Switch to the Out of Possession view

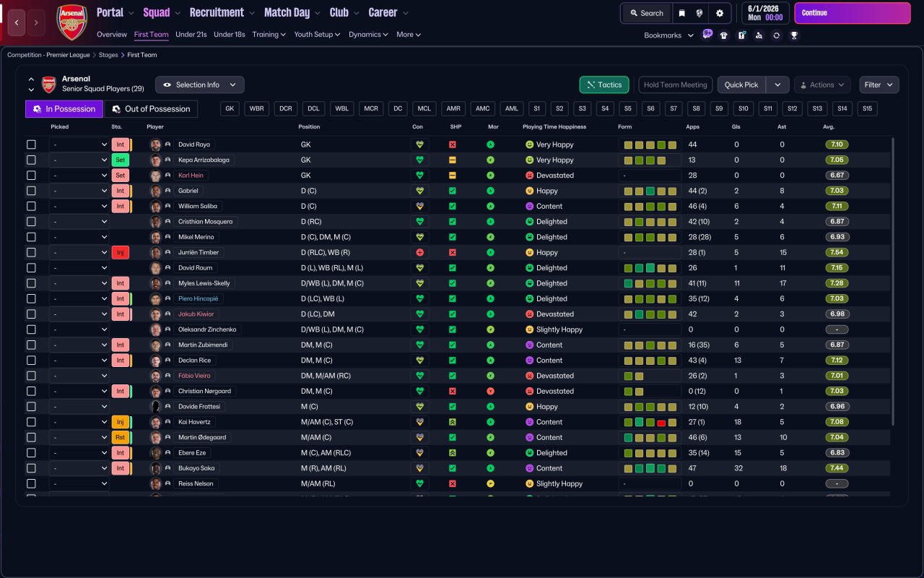[x=151, y=109]
